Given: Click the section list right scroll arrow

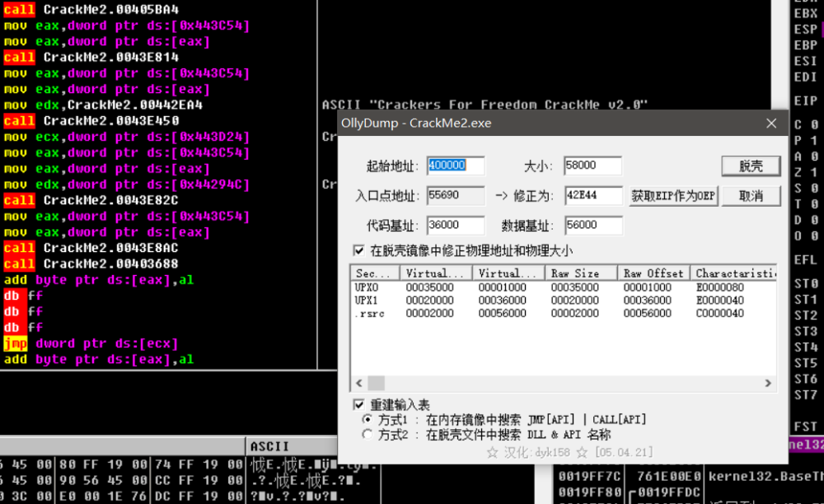Looking at the screenshot, I should pyautogui.click(x=768, y=383).
